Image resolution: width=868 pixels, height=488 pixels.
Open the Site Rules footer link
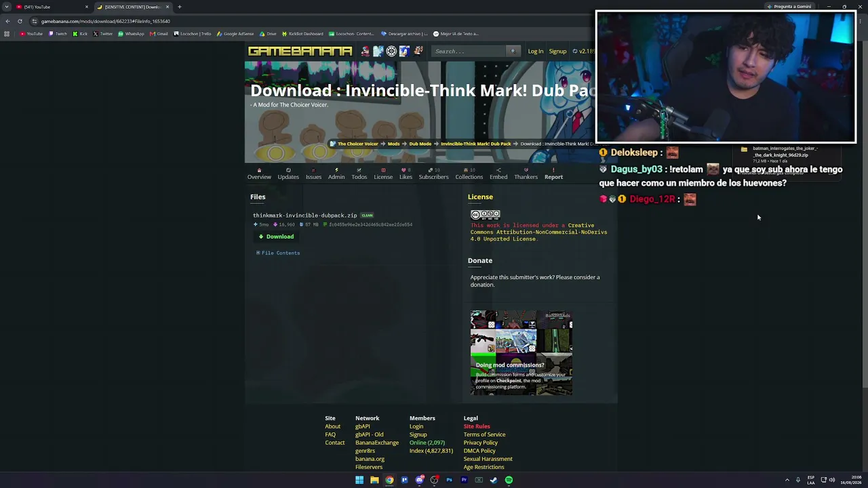(x=477, y=426)
